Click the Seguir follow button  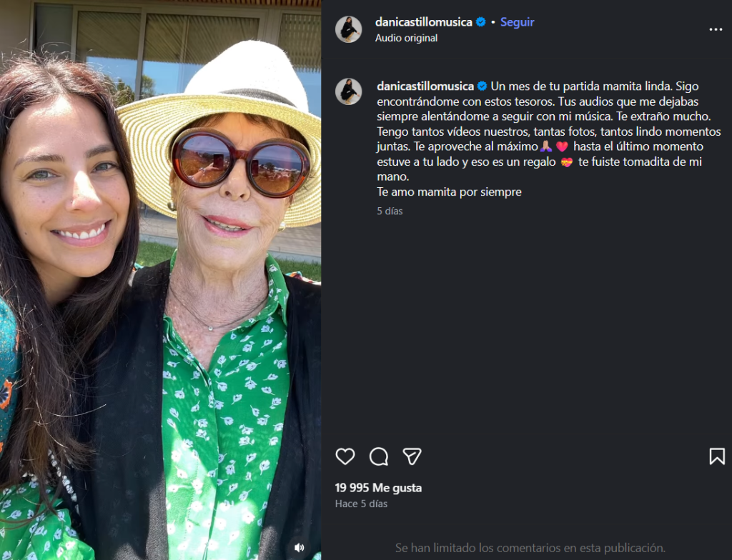tap(518, 22)
